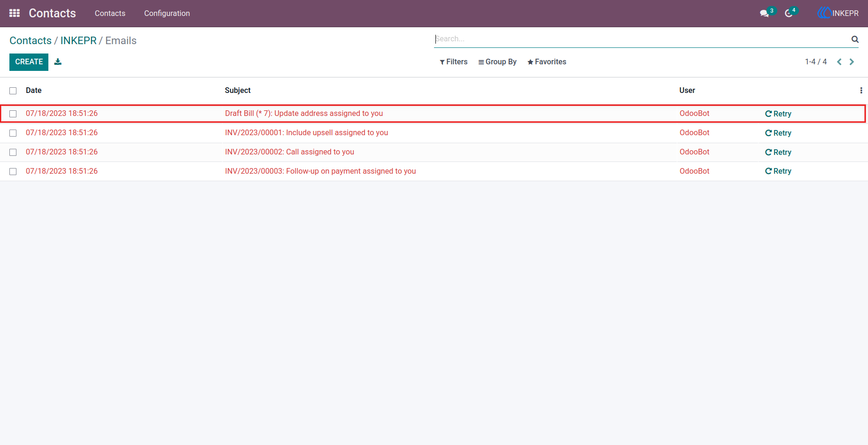This screenshot has width=868, height=445.
Task: Click the 1-4 / 4 pager counter
Action: [816, 62]
